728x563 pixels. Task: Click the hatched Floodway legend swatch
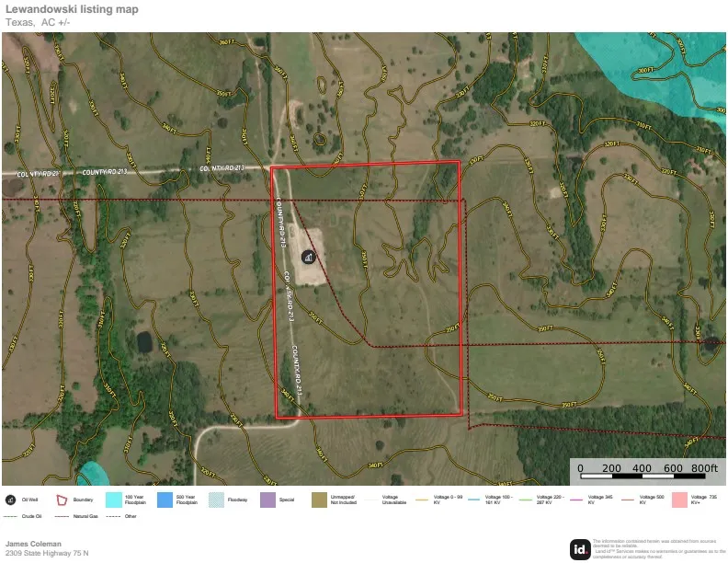click(x=216, y=500)
